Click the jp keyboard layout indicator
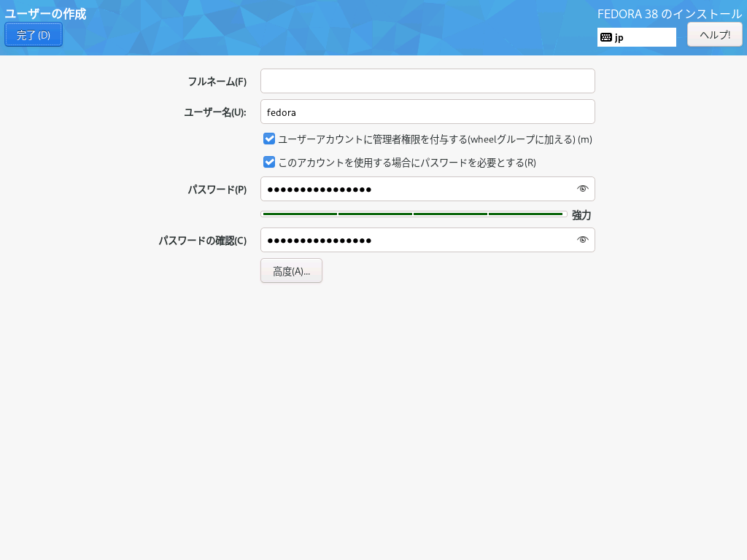This screenshot has width=747, height=560. coord(636,37)
